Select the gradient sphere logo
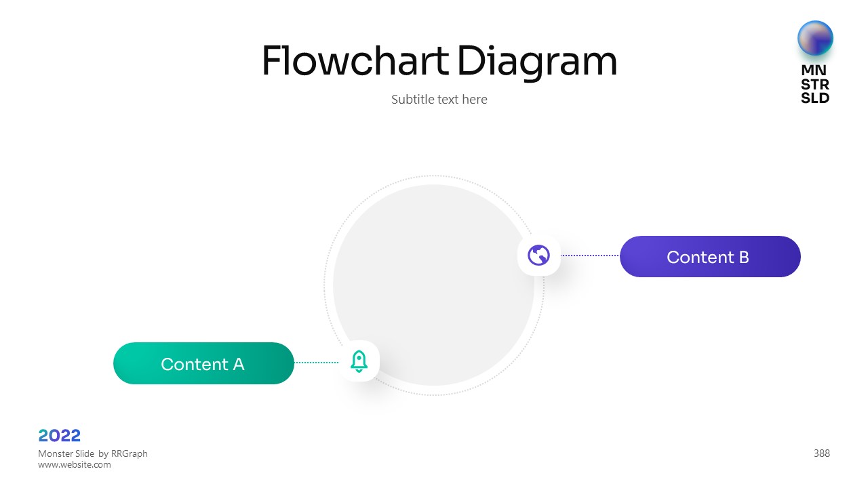868x488 pixels. (x=815, y=38)
